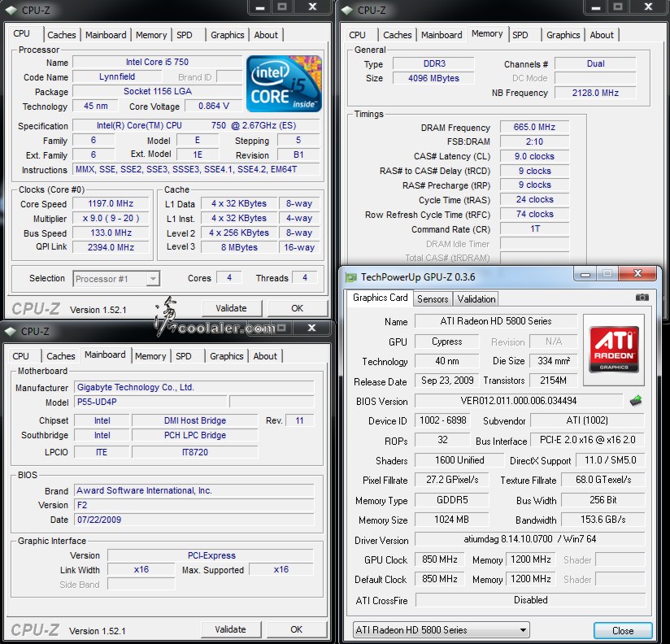Click the GPU-Z title bar app icon
This screenshot has height=644, width=670.
point(350,277)
